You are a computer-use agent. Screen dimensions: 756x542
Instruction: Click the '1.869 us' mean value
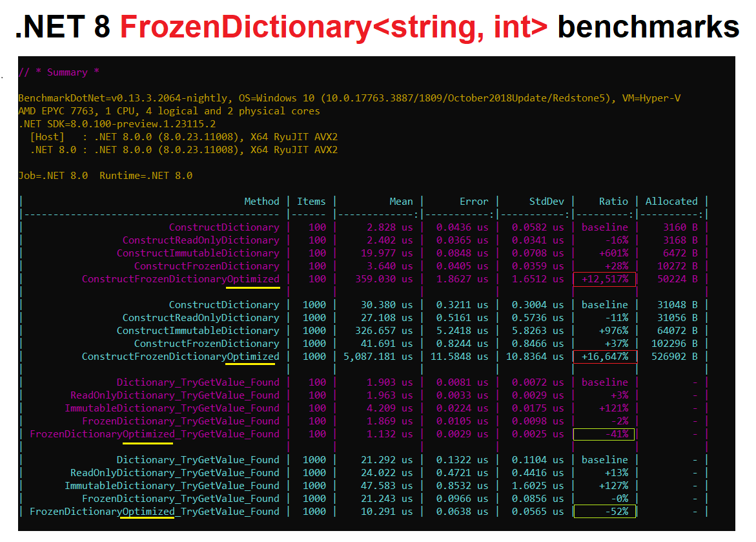tap(389, 422)
